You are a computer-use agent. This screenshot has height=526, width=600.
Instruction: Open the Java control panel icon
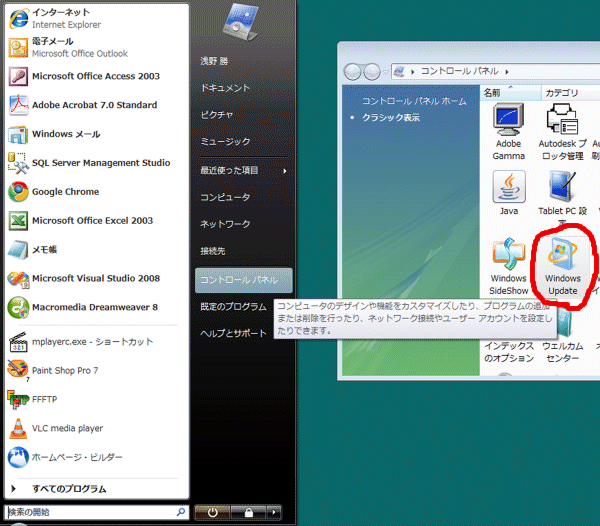coord(509,193)
